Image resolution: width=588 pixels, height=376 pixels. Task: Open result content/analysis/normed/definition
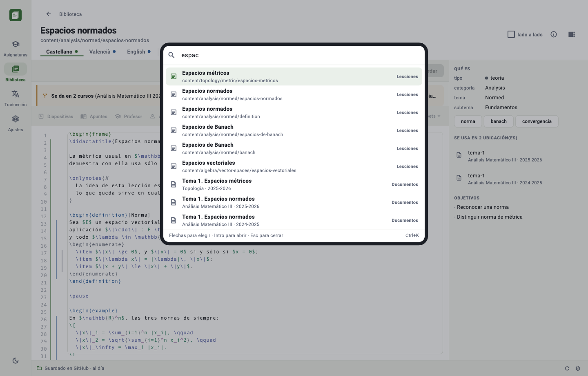(294, 112)
